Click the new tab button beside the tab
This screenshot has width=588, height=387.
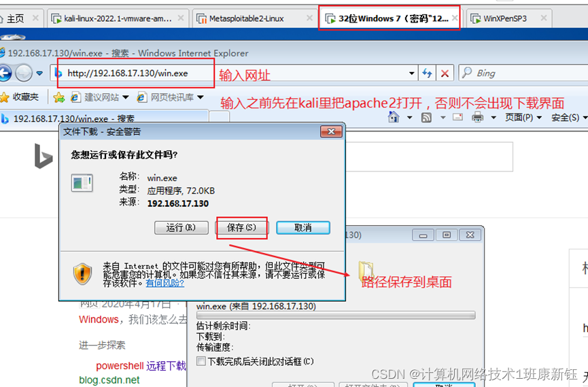220,117
